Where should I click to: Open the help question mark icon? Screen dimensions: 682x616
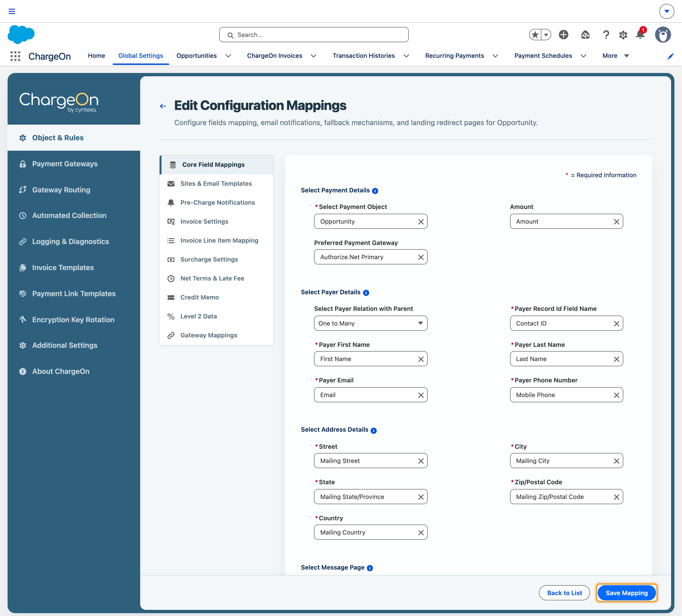[x=606, y=35]
